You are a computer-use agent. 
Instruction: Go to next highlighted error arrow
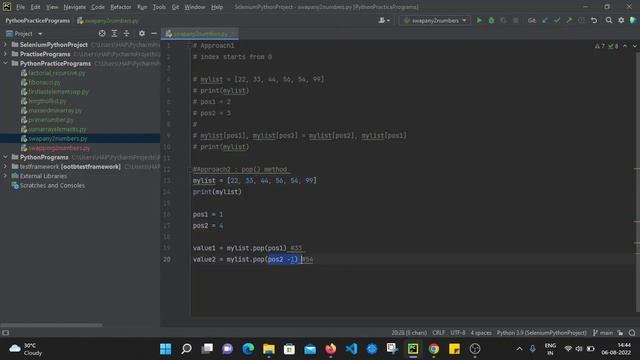[x=634, y=46]
